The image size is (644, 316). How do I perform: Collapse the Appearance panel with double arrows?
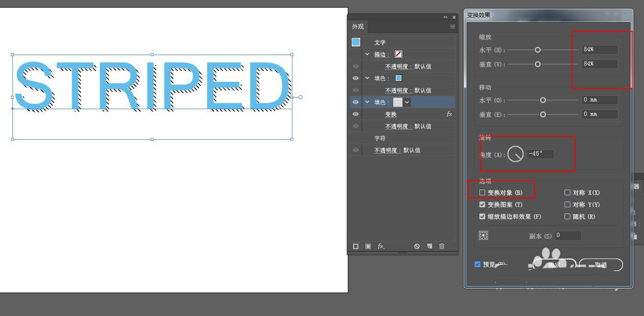tap(445, 17)
